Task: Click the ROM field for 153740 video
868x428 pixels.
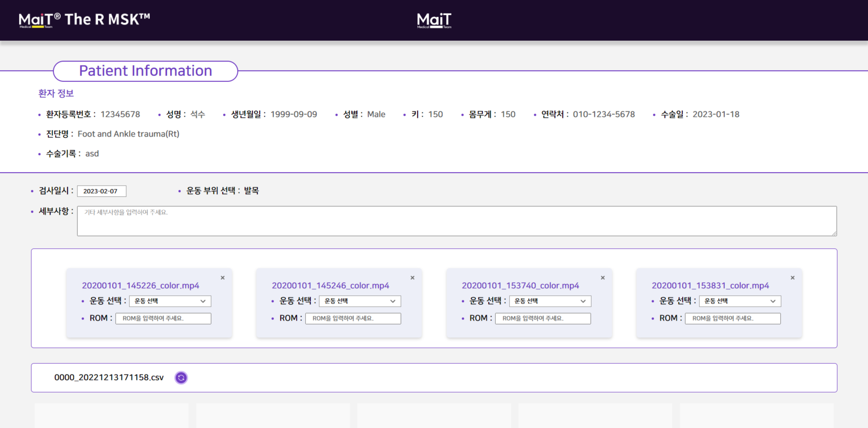Action: (x=543, y=318)
